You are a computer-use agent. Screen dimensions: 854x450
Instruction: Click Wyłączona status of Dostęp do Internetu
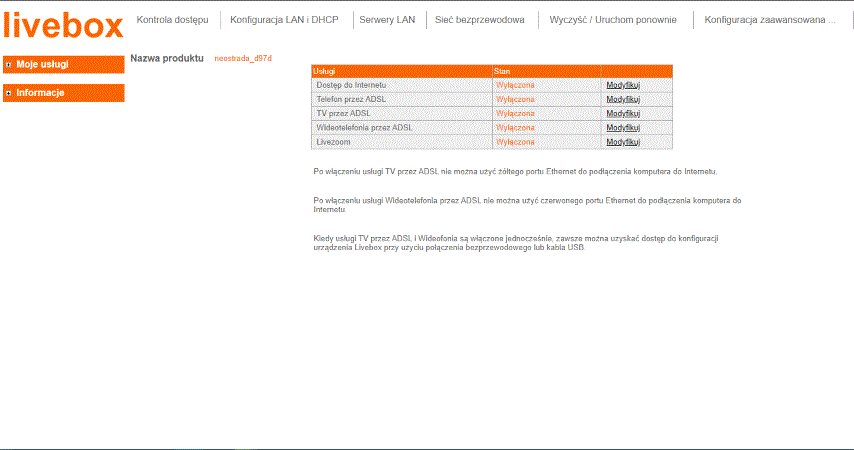[515, 85]
